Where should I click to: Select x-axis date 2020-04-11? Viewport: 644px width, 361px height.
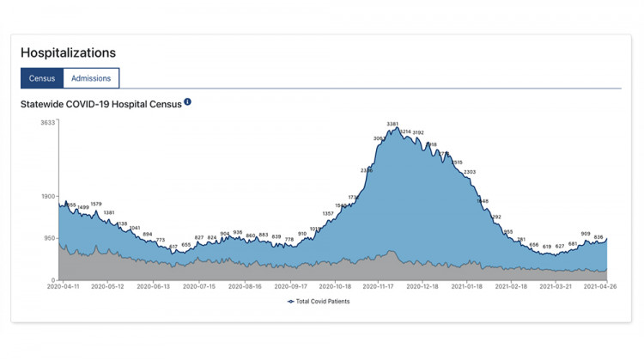coord(64,286)
